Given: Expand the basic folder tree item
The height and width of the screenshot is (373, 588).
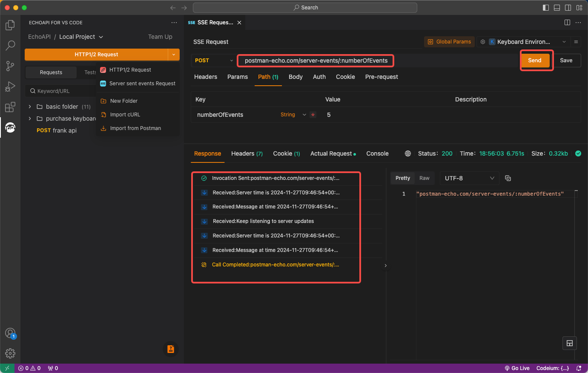Looking at the screenshot, I should [x=59, y=107].
